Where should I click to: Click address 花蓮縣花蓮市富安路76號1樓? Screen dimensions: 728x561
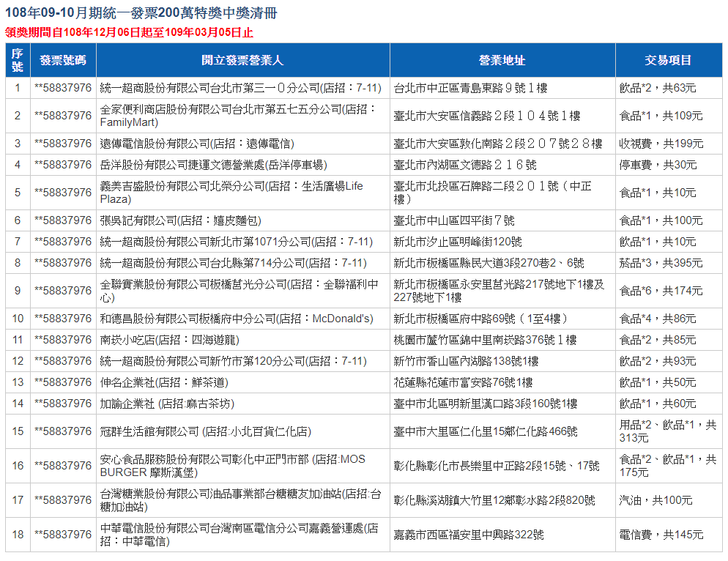[464, 383]
